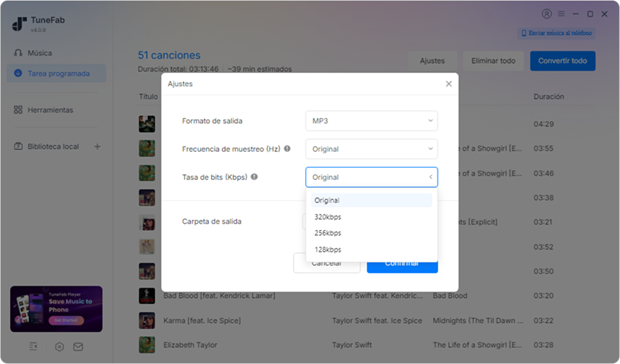Viewport: 620px width, 364px height.
Task: Open Biblioteca local in sidebar
Action: (x=53, y=147)
